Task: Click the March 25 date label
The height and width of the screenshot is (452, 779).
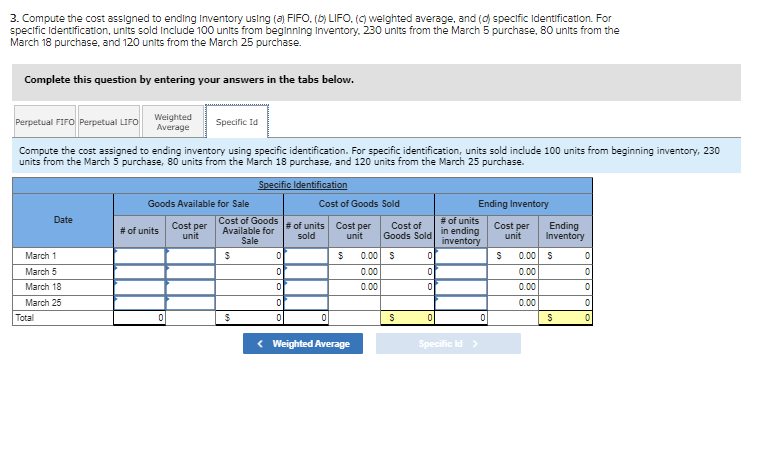Action: (43, 302)
